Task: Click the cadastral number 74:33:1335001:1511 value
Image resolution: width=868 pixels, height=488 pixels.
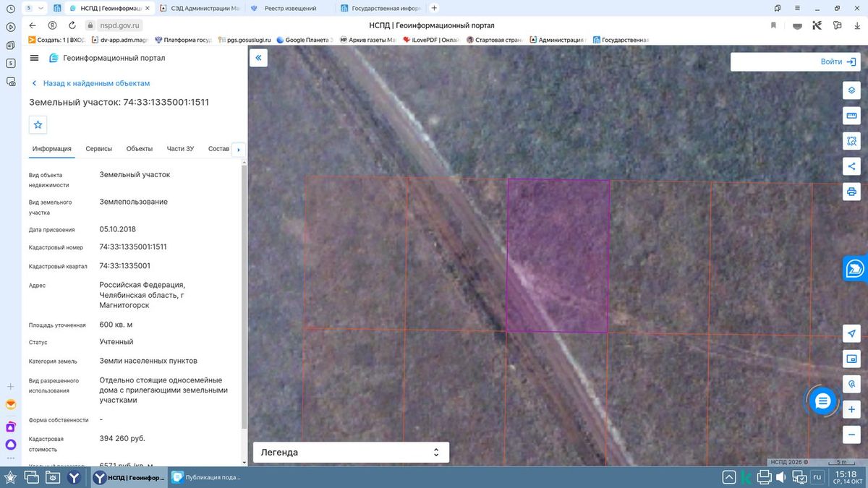Action: tap(133, 247)
